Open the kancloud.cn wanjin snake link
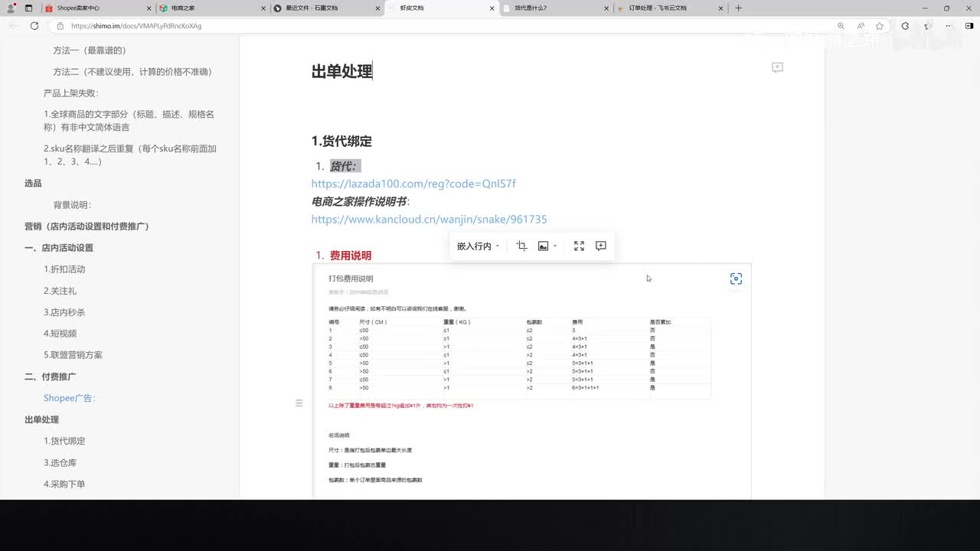This screenshot has height=551, width=980. point(429,219)
